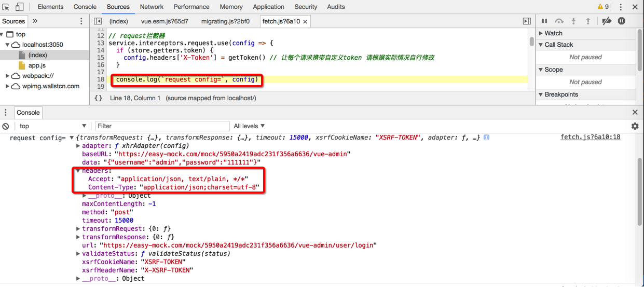Toggle device toolbar icon
The height and width of the screenshot is (287, 644).
click(x=19, y=7)
